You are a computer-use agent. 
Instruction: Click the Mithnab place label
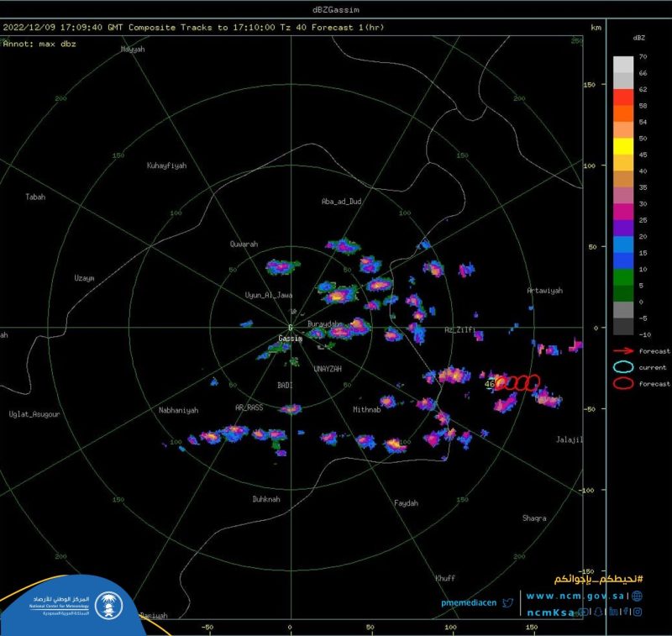point(367,410)
